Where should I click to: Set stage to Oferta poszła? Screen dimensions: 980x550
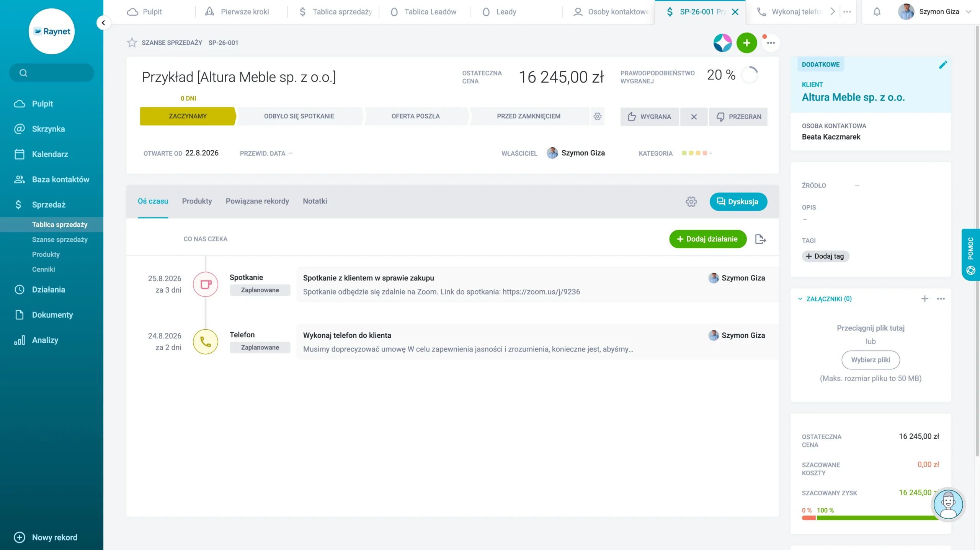[x=415, y=116]
